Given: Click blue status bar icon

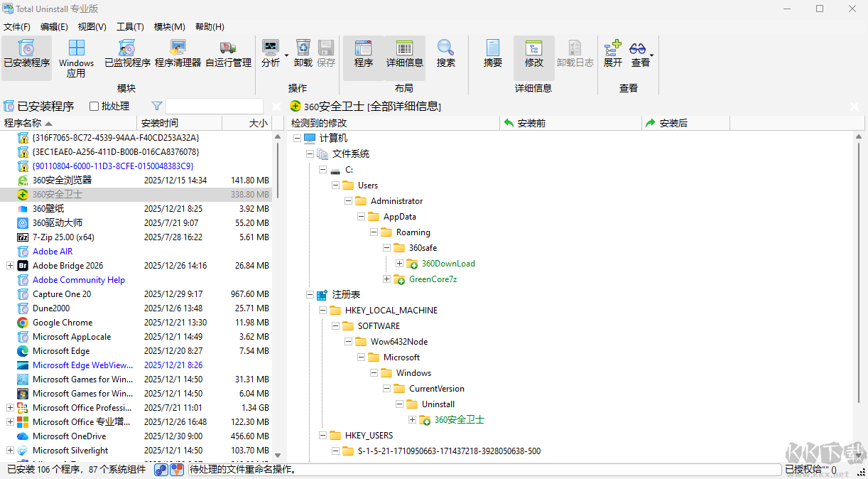Looking at the screenshot, I should pyautogui.click(x=162, y=470).
